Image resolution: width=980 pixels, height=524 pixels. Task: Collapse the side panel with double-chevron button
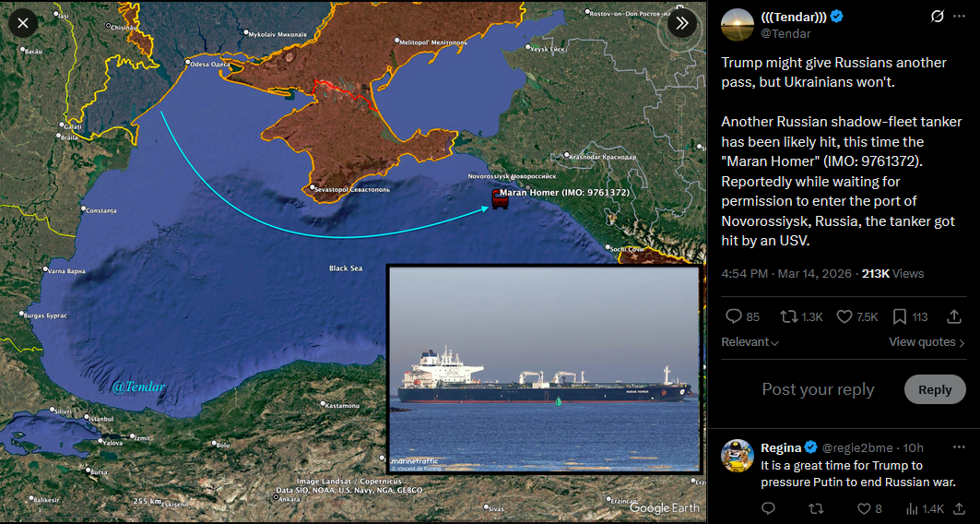682,24
